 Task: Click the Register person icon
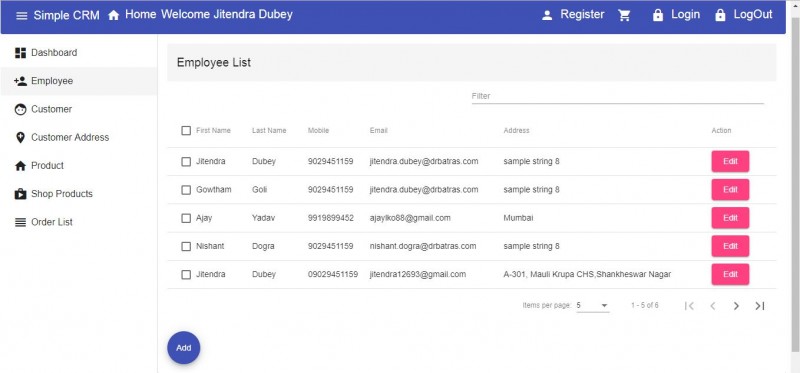(547, 16)
